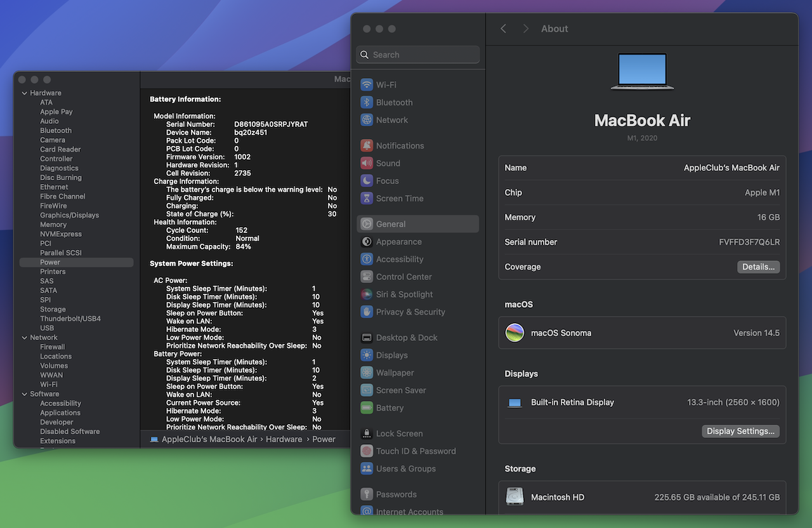Click 225.65 GB available storage text
The height and width of the screenshot is (528, 812).
[717, 498]
